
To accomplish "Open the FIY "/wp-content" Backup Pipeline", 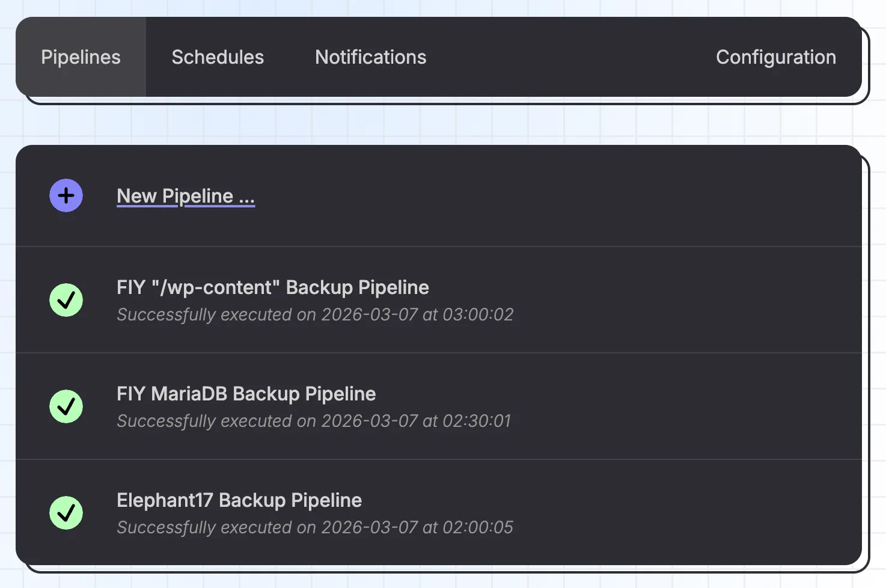I will point(273,287).
